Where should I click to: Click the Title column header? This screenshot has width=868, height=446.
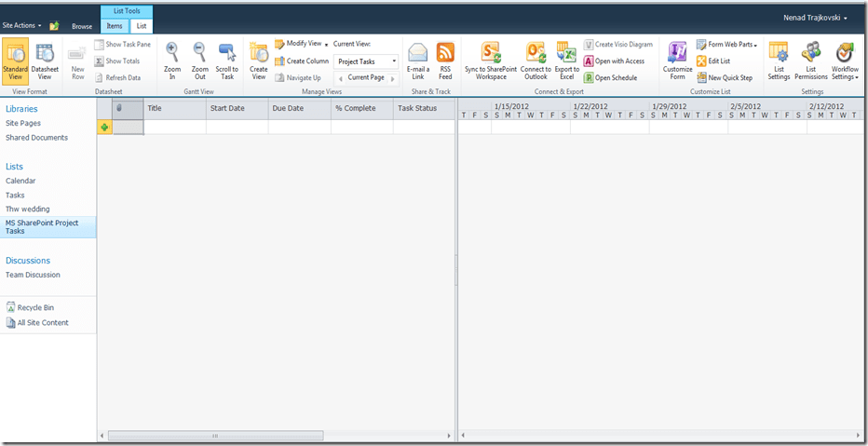(155, 108)
